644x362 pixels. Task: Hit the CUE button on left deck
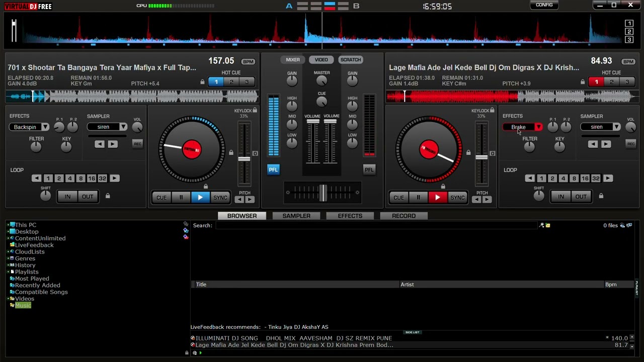161,198
